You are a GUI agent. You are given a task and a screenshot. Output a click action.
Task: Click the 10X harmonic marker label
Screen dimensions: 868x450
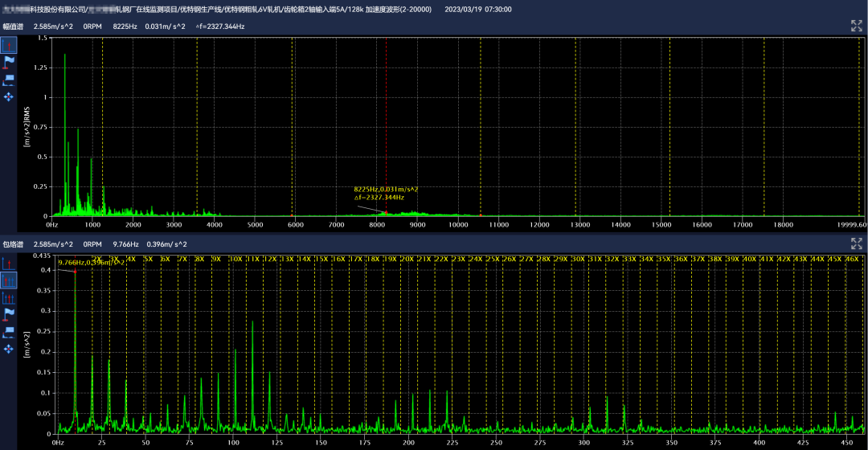(x=235, y=260)
